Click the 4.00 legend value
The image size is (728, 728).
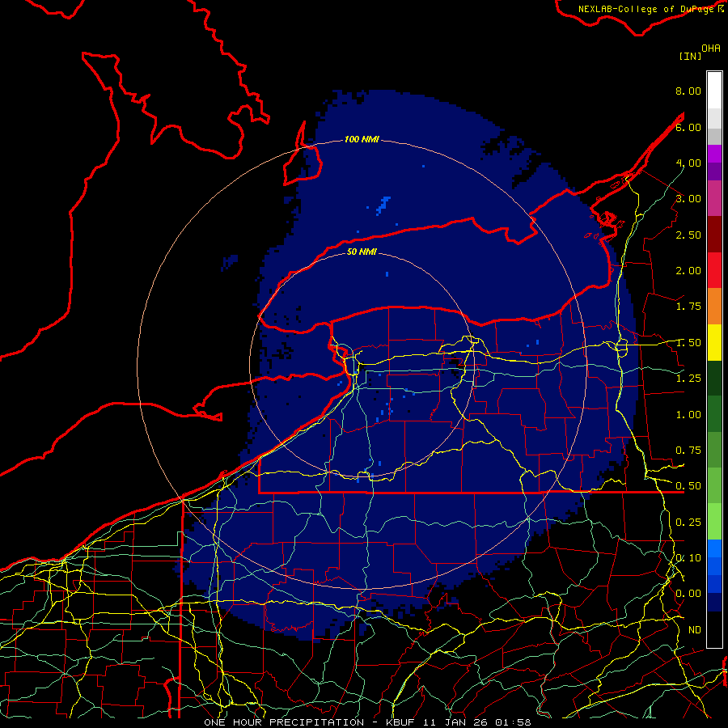click(688, 163)
